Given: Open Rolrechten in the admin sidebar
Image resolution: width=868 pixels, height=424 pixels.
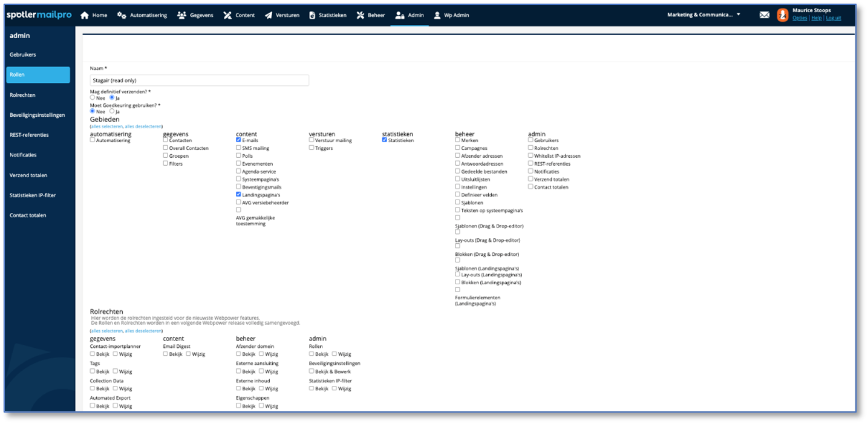Looking at the screenshot, I should coord(22,95).
